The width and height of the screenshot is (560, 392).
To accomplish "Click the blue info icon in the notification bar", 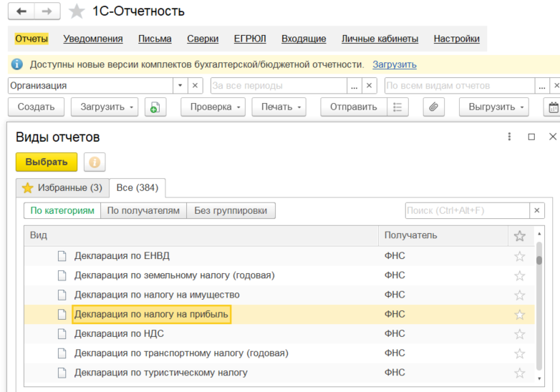I will [x=16, y=64].
